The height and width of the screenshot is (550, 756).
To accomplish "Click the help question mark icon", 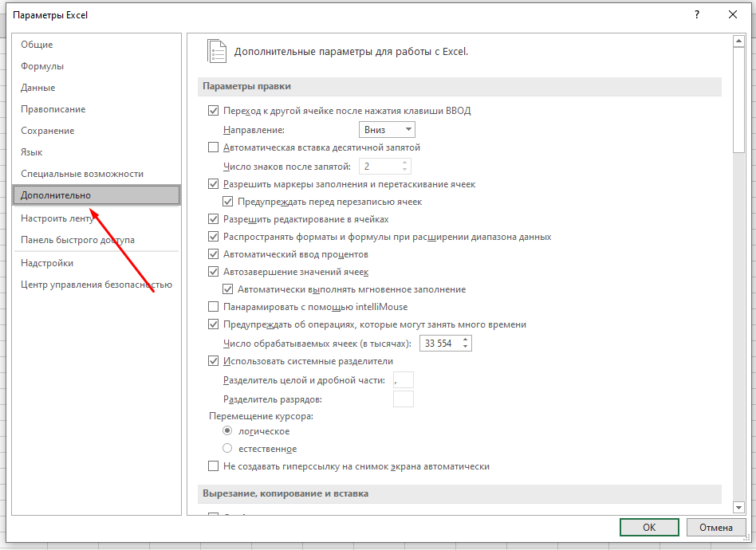I will click(x=697, y=15).
